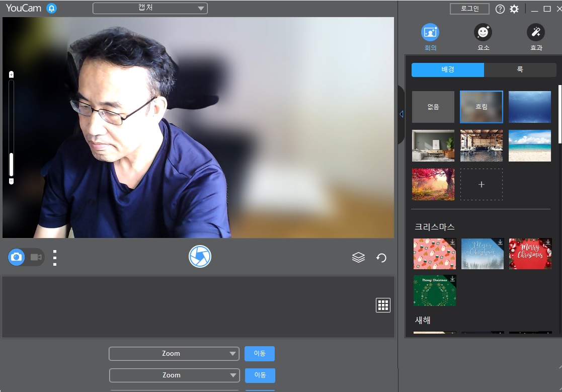
Task: Open settings gear icon
Action: point(514,9)
